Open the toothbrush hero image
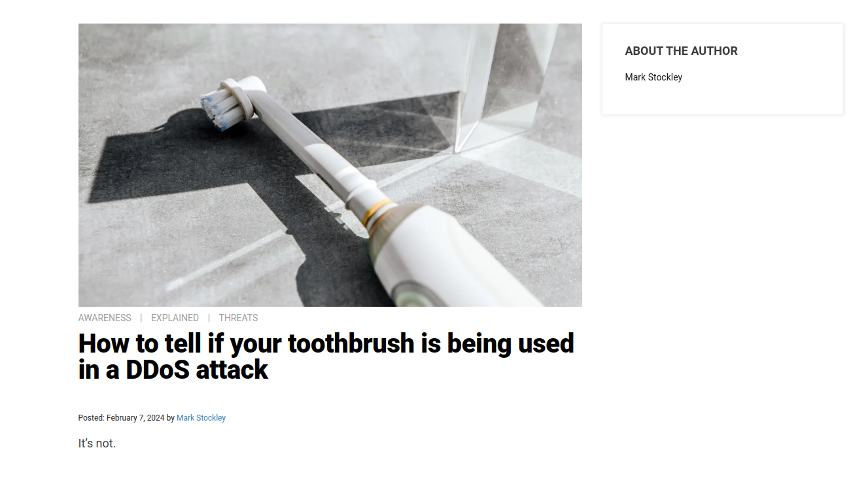This screenshot has width=868, height=486. [x=330, y=165]
